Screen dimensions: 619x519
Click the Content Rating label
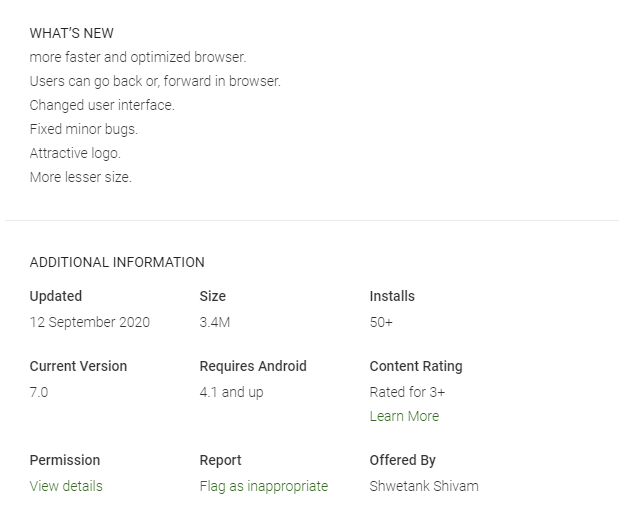(x=416, y=366)
